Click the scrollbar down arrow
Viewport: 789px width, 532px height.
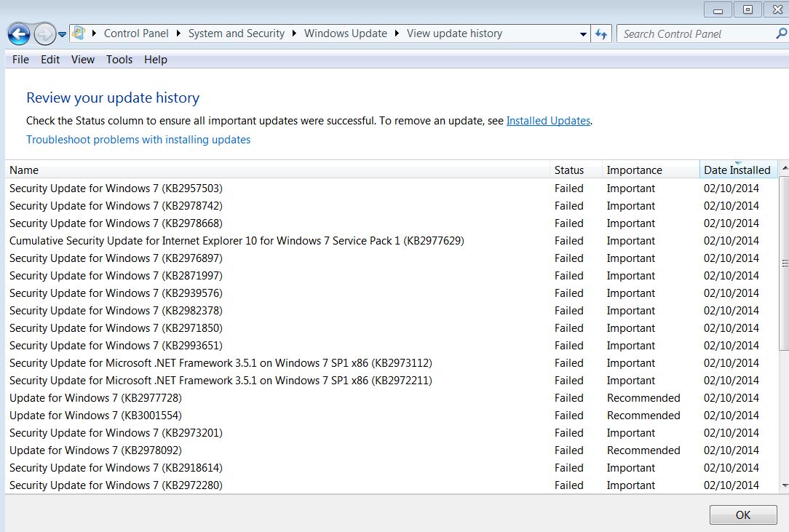tap(784, 485)
